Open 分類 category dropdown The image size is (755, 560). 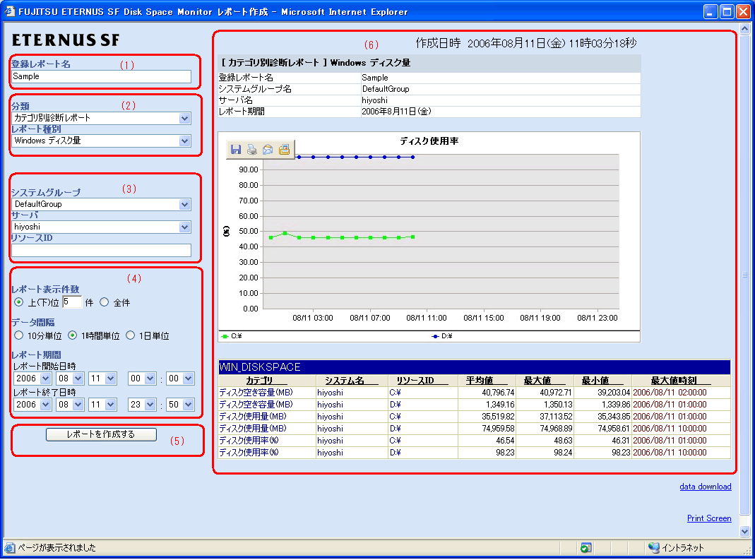(185, 118)
